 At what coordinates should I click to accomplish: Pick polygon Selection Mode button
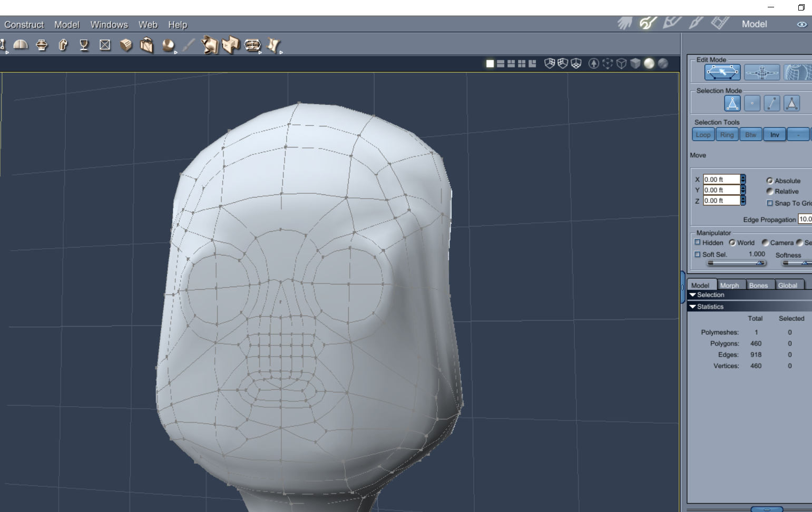[791, 103]
